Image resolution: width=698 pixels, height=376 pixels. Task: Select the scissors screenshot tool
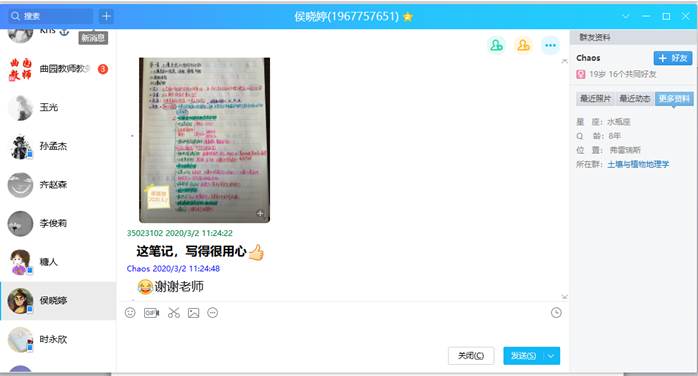tap(174, 313)
